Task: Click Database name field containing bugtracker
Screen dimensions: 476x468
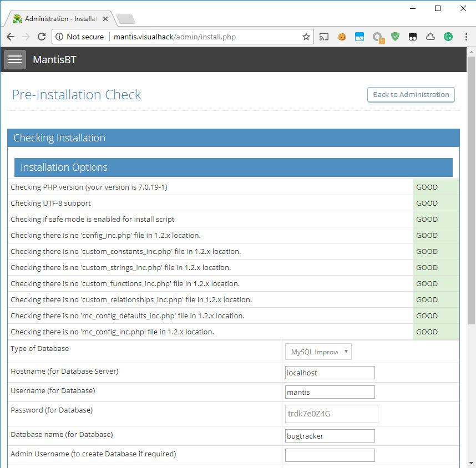Action: [x=330, y=436]
